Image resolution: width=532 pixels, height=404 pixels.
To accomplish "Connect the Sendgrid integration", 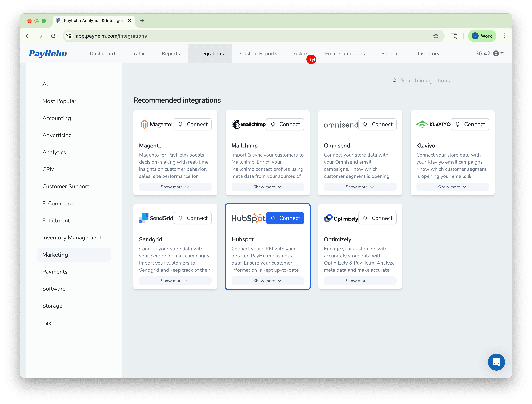I will point(193,218).
